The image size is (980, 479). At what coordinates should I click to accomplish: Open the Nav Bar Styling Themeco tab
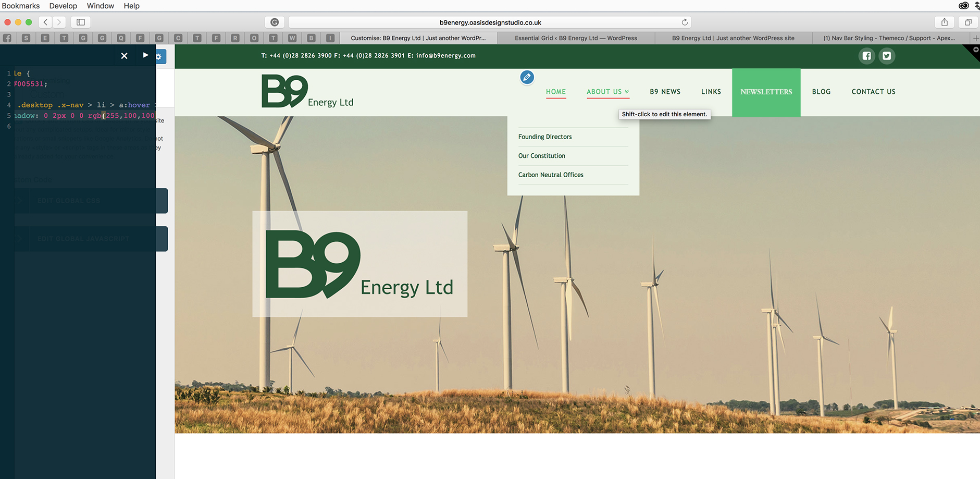(x=889, y=38)
